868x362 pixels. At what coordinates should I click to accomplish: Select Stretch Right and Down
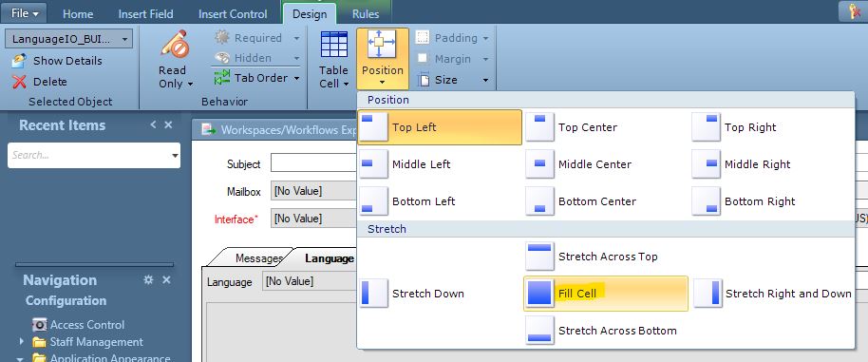[773, 294]
